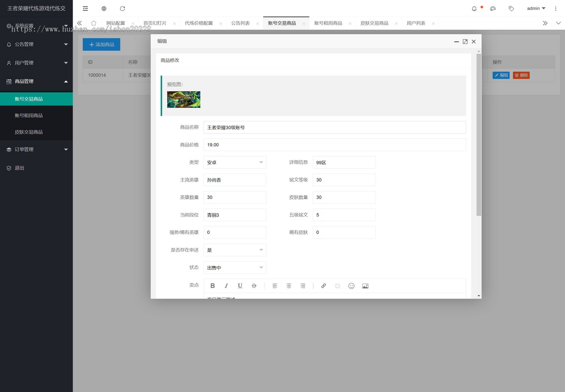The height and width of the screenshot is (392, 565).
Task: Click the theme palette icon
Action: (493, 8)
